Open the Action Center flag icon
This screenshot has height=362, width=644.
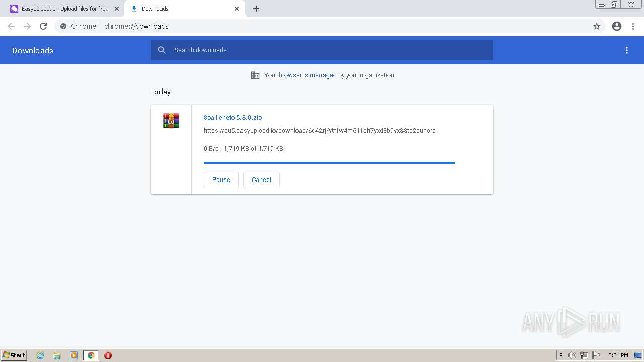(596, 355)
